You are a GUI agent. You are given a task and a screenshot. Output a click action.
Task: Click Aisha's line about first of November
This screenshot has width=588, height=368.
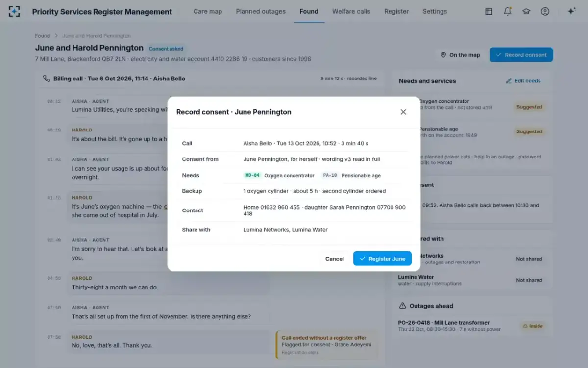pos(161,316)
